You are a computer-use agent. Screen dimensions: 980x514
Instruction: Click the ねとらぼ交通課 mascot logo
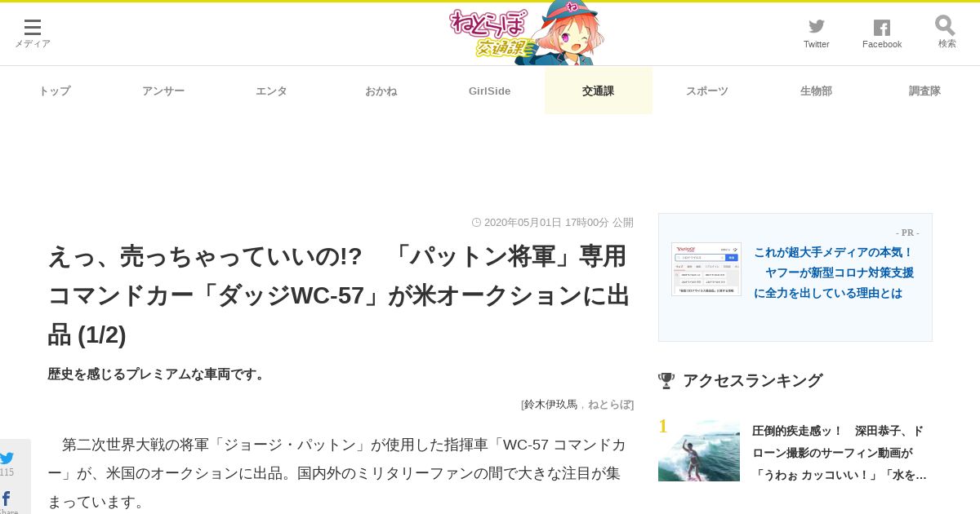527,33
